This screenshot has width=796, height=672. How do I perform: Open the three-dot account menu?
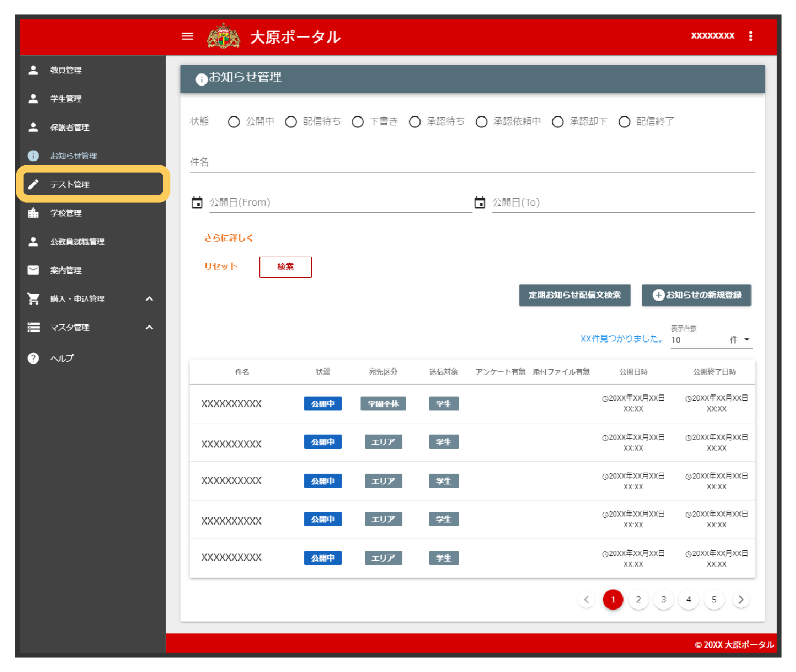pyautogui.click(x=750, y=36)
